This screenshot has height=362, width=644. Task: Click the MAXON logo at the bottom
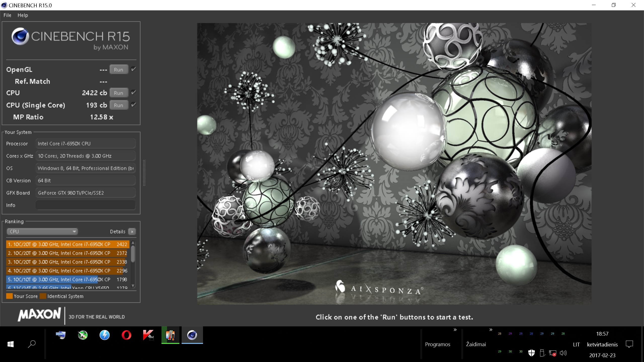[39, 314]
